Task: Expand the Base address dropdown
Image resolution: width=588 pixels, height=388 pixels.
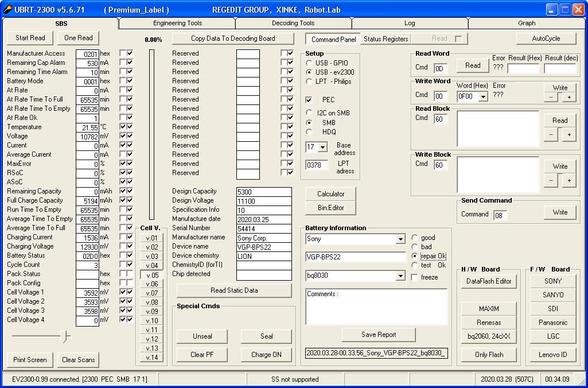Action: [322, 147]
